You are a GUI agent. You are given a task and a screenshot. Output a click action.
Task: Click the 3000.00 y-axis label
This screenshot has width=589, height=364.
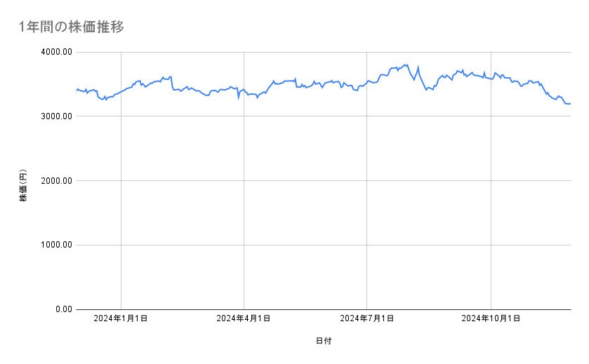click(x=55, y=116)
